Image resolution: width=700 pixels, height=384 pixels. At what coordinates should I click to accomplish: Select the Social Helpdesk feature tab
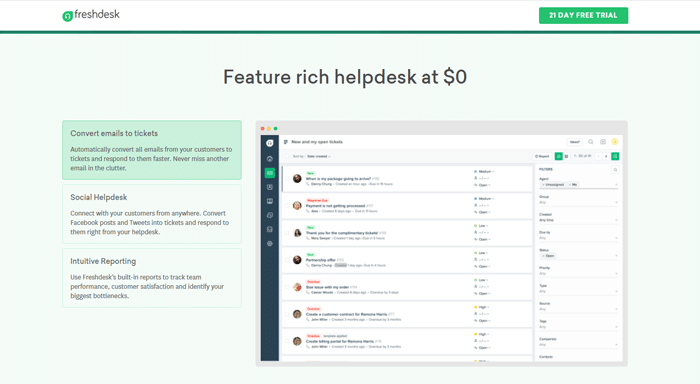pos(152,214)
